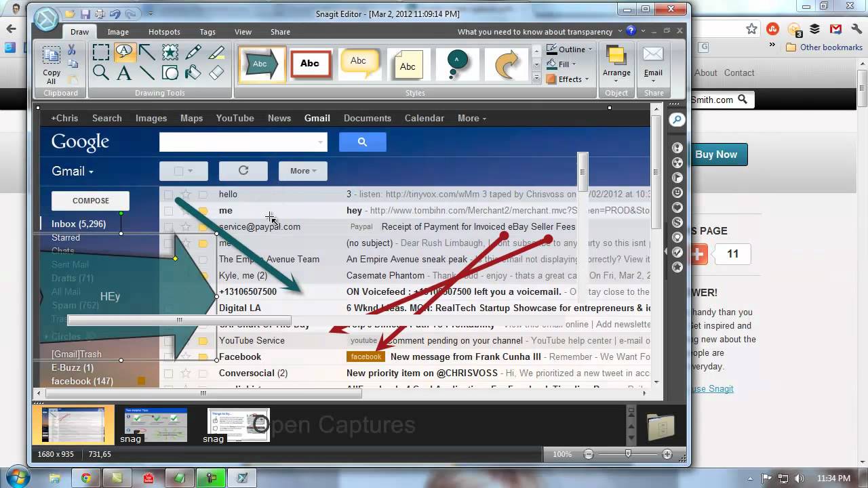Click the volume icon in system tray
The height and width of the screenshot is (488, 868).
coord(800,478)
